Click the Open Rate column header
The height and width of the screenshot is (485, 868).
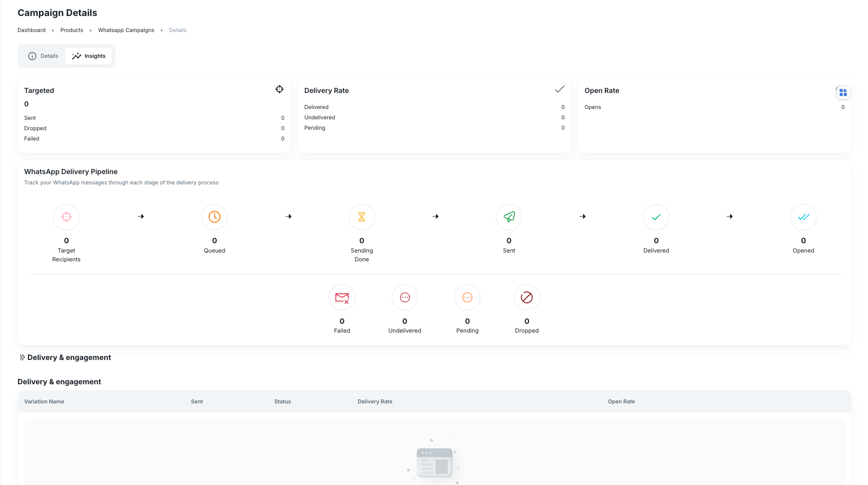click(x=621, y=401)
